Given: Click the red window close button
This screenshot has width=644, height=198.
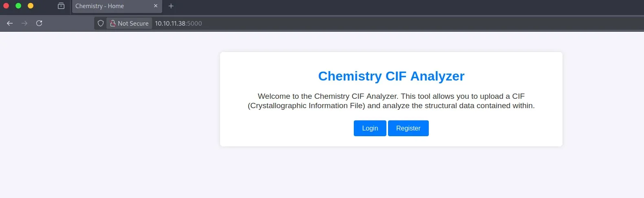Looking at the screenshot, I should point(6,6).
